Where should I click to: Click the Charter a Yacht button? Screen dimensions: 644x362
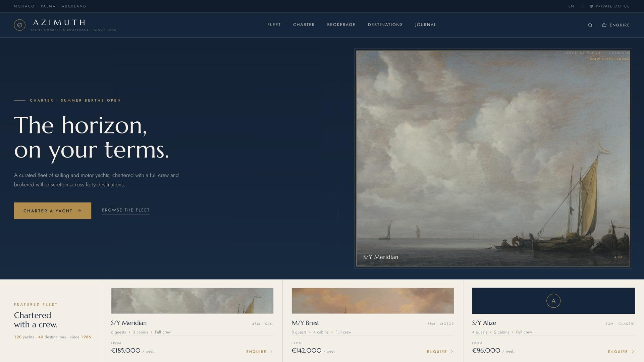[x=52, y=211]
